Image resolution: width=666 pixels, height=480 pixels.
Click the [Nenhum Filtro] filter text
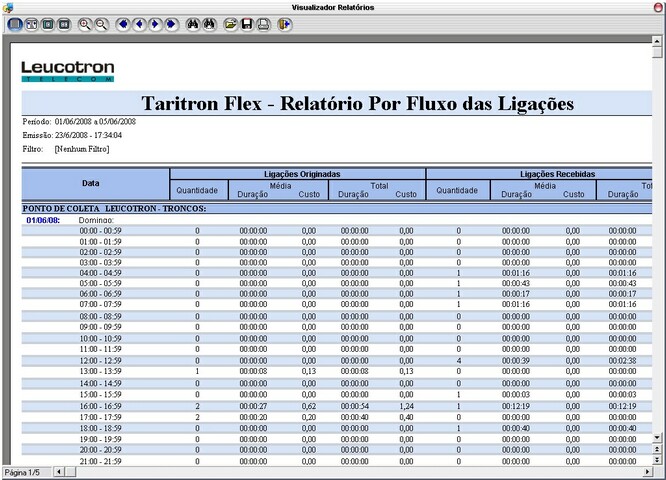(82, 149)
